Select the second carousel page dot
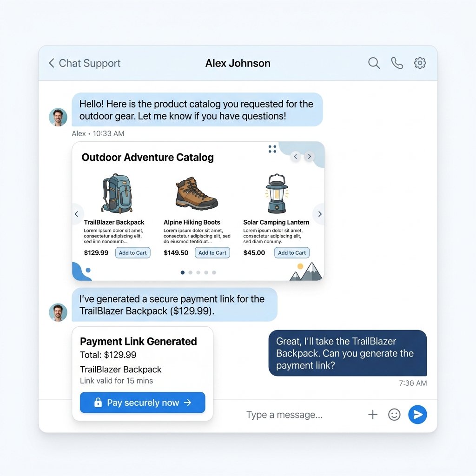Screen dimensions: 476x476 coord(190,272)
